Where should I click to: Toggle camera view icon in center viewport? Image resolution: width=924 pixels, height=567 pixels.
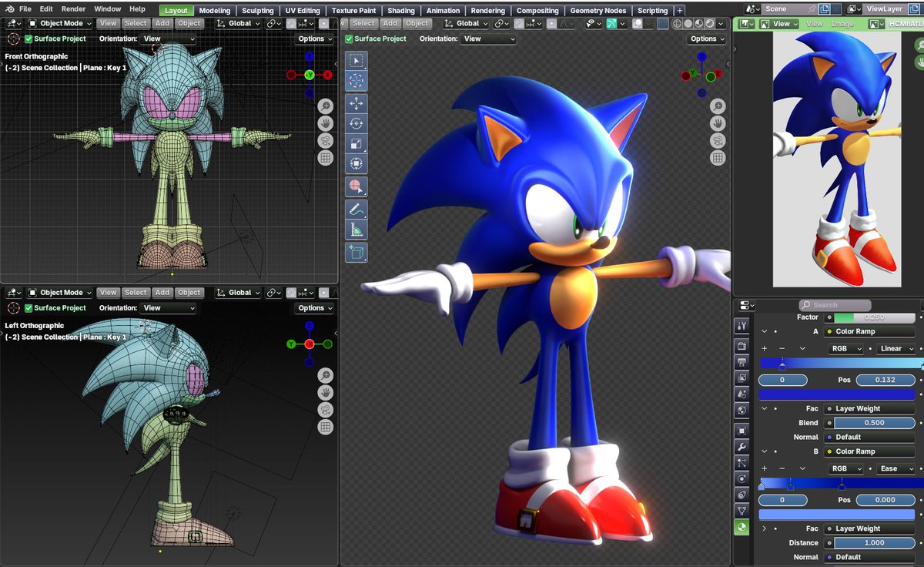[x=718, y=141]
